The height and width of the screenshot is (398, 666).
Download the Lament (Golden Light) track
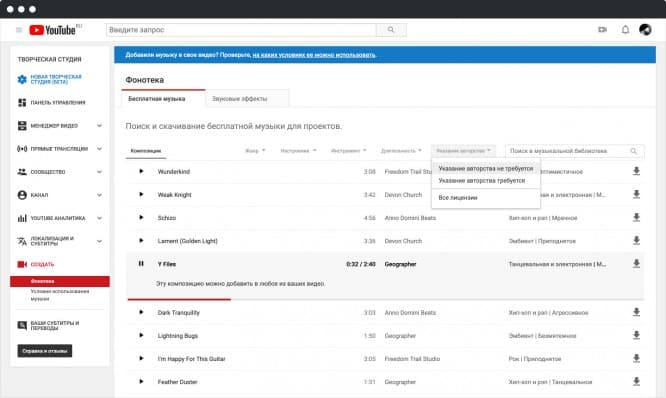coord(636,240)
